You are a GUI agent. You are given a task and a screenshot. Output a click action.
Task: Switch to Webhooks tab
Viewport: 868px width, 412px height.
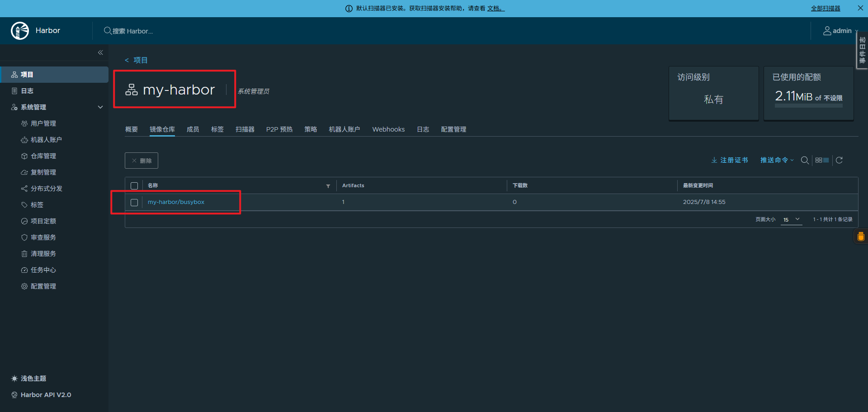pos(388,129)
